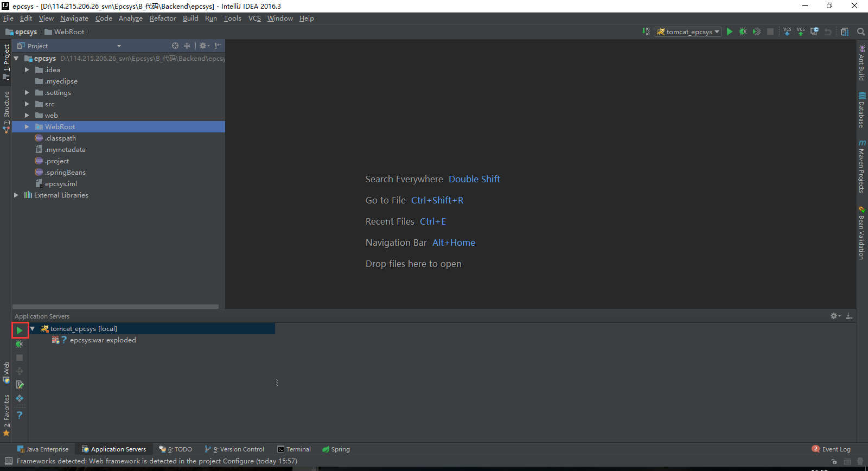Click Scroll from Source crosshair icon
Viewport: 868px width, 471px height.
(x=175, y=46)
